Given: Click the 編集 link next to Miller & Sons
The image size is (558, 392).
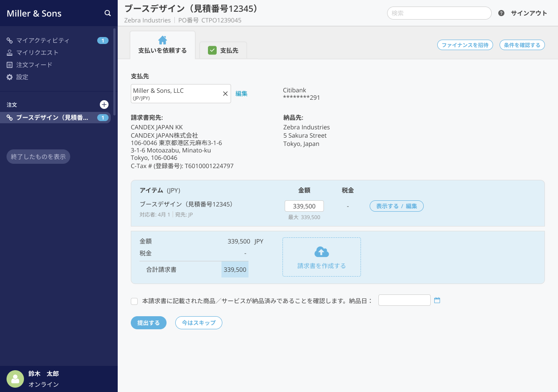Looking at the screenshot, I should tap(242, 93).
